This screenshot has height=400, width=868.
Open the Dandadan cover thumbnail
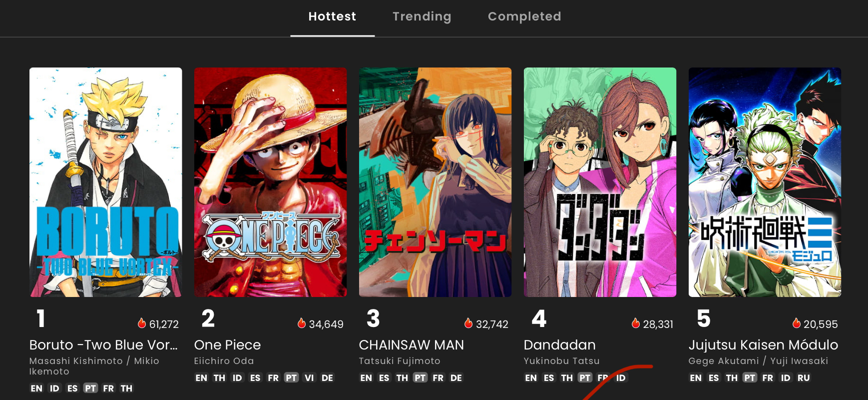(x=600, y=182)
